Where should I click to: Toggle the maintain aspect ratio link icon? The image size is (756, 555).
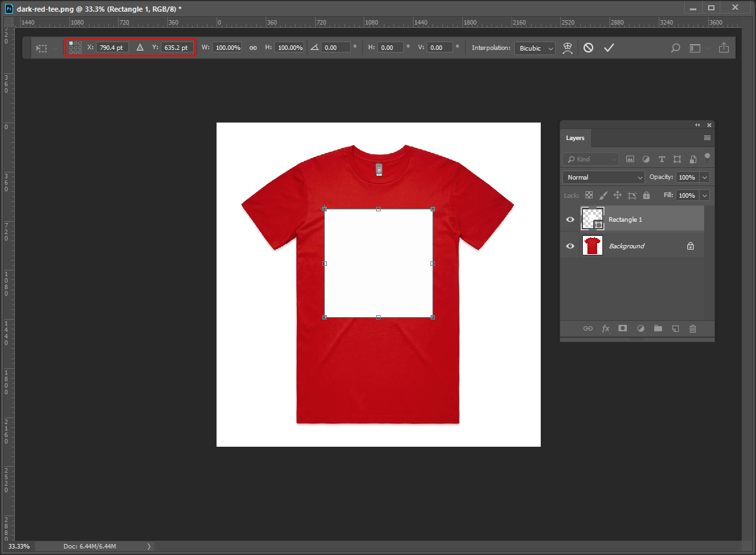(253, 48)
